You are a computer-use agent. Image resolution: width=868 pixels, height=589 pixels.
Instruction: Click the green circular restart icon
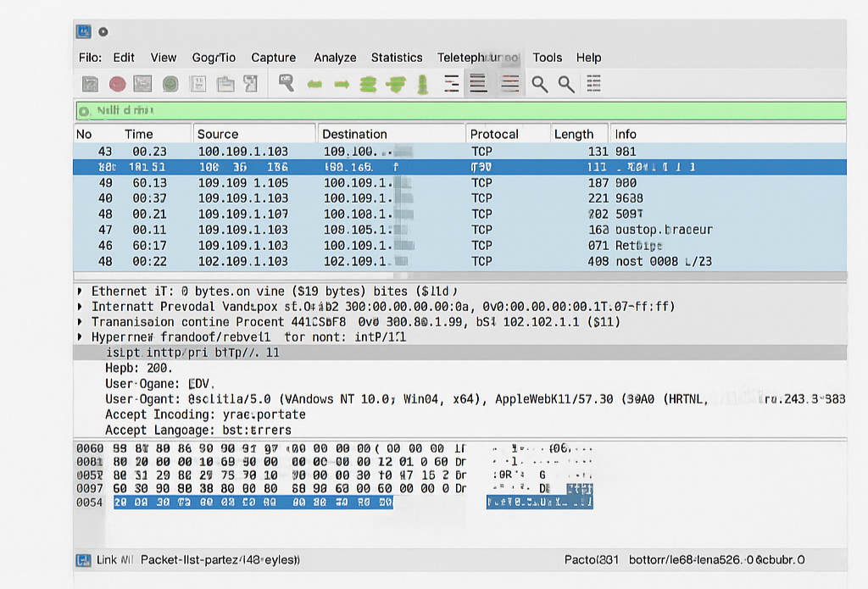[x=170, y=84]
